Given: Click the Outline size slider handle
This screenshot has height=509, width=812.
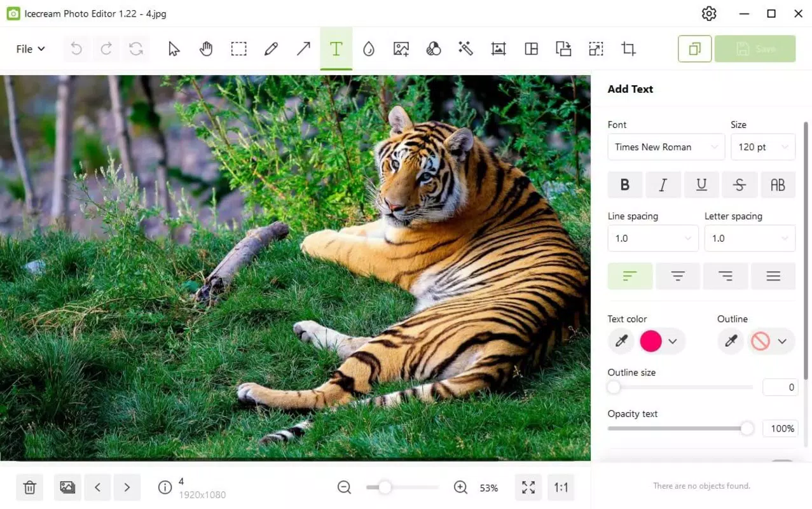Looking at the screenshot, I should coord(614,387).
